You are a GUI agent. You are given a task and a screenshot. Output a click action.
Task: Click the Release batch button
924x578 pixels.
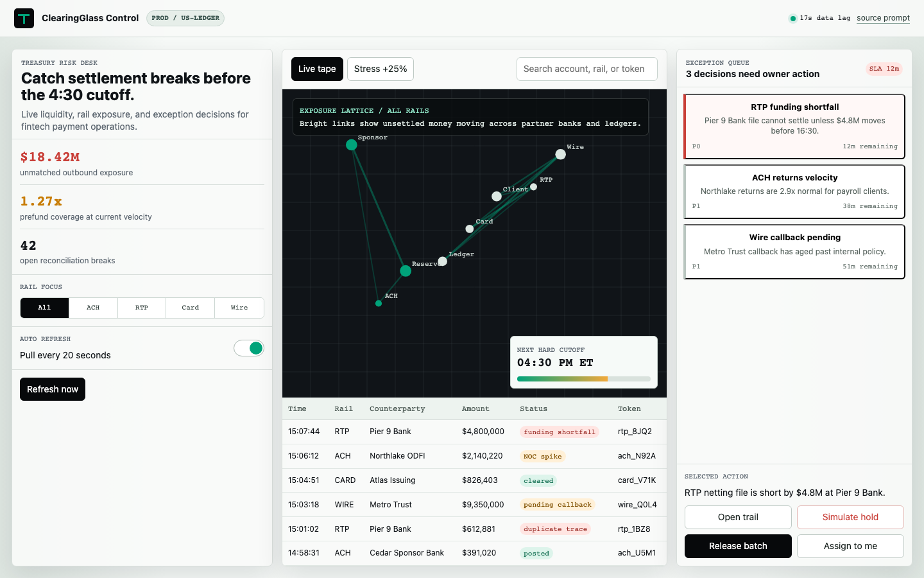coord(738,546)
